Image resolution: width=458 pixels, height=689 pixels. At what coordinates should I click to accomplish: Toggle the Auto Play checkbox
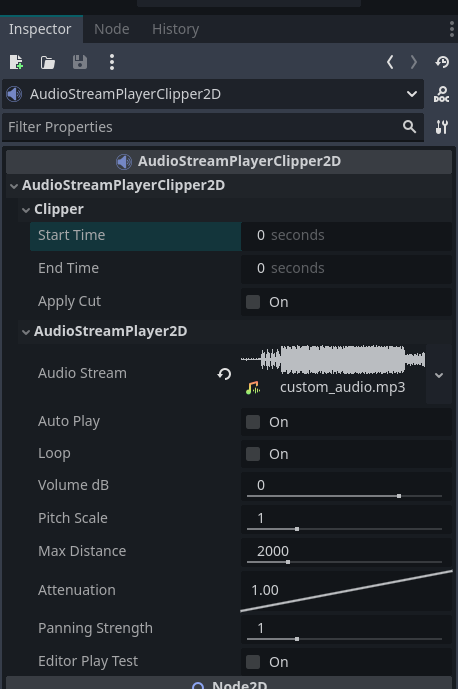click(x=253, y=422)
